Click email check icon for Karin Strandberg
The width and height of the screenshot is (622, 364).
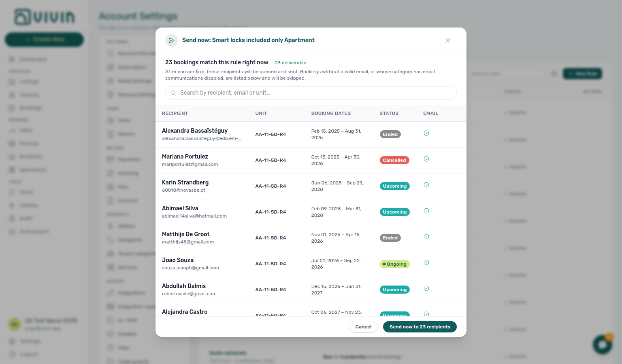[x=426, y=185]
